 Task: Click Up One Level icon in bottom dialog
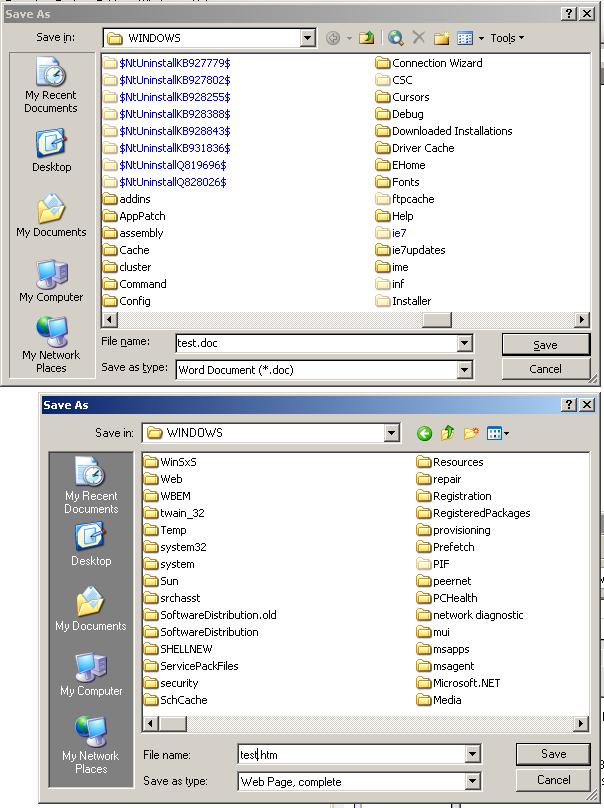(x=447, y=433)
